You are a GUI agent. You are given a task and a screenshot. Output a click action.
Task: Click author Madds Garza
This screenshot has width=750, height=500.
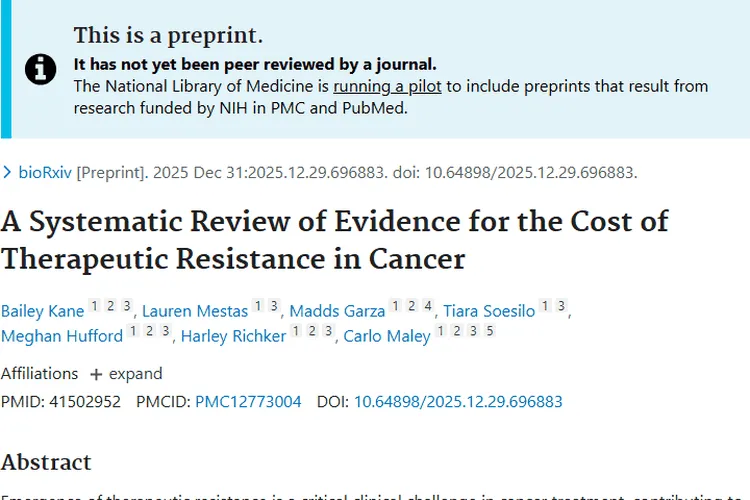(337, 311)
